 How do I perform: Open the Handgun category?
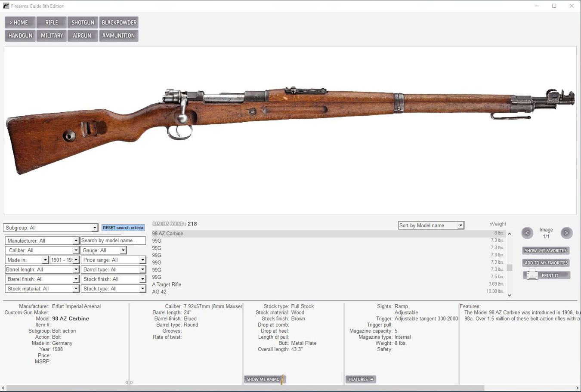pyautogui.click(x=20, y=36)
